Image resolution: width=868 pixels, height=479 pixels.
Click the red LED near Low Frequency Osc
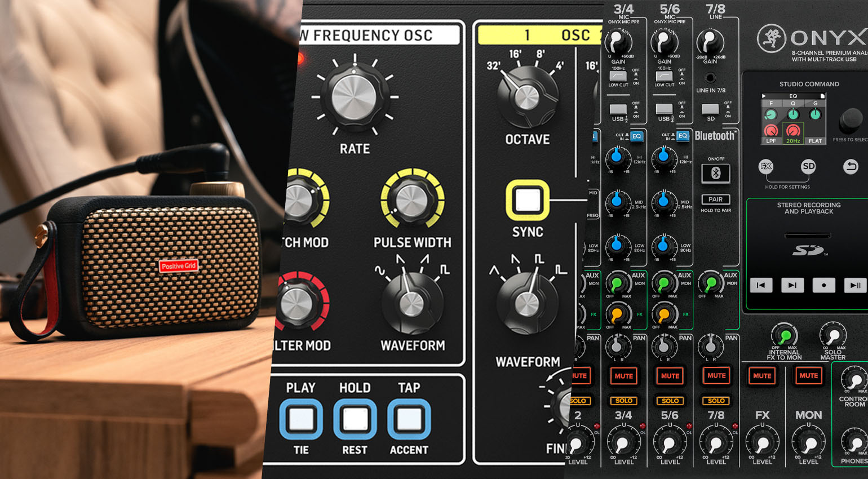coord(299,57)
